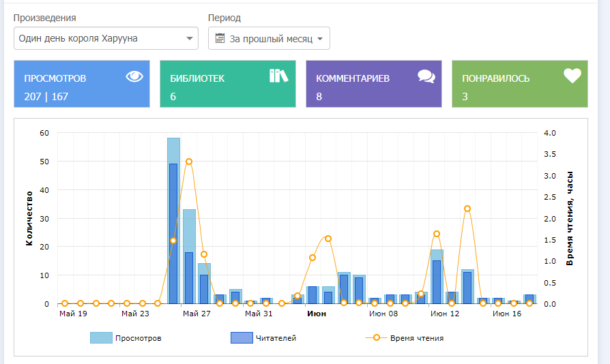Open the Произведения dropdown list
Image resolution: width=610 pixels, height=364 pixels.
[106, 39]
